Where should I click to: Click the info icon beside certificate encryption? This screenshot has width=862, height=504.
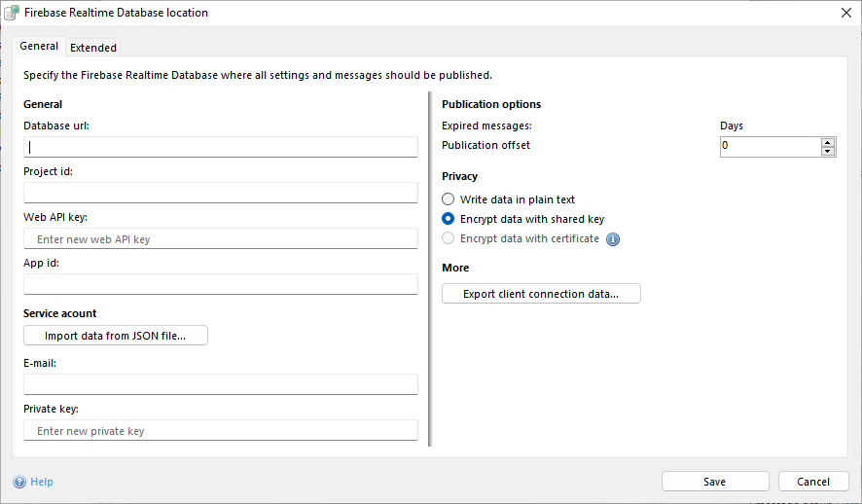point(613,239)
